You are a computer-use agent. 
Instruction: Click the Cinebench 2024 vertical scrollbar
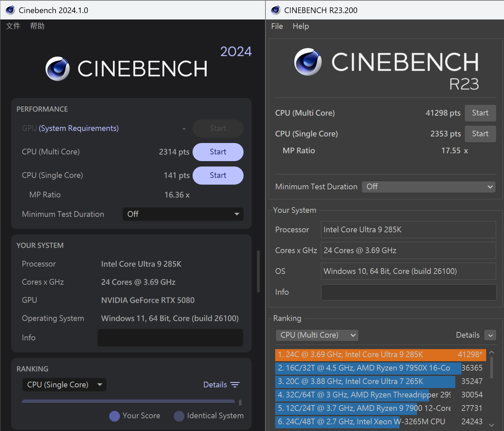(x=258, y=271)
